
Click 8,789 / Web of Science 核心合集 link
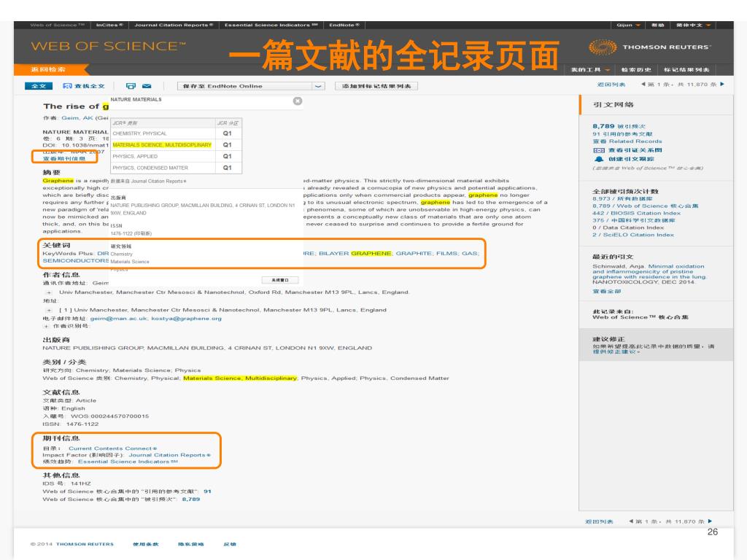tap(646, 206)
